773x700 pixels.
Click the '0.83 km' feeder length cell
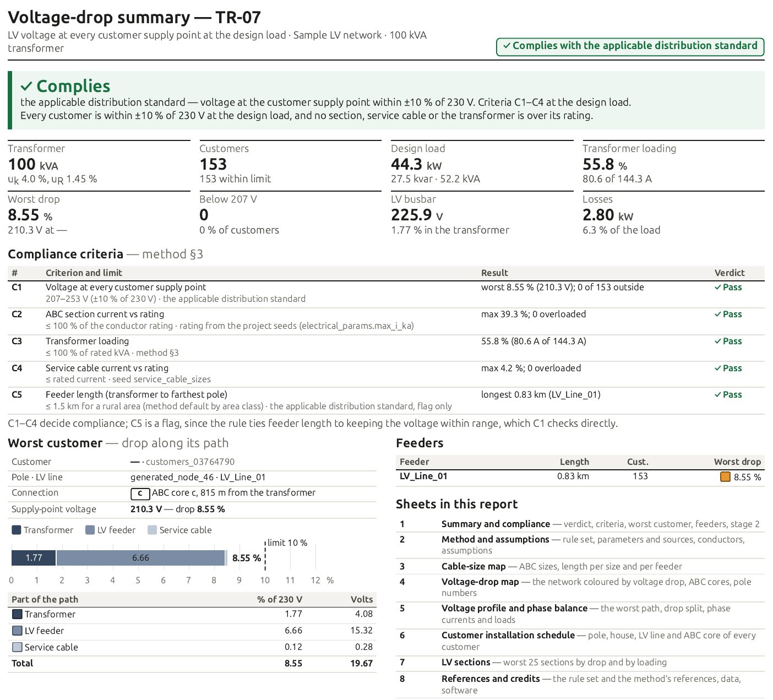(x=573, y=476)
